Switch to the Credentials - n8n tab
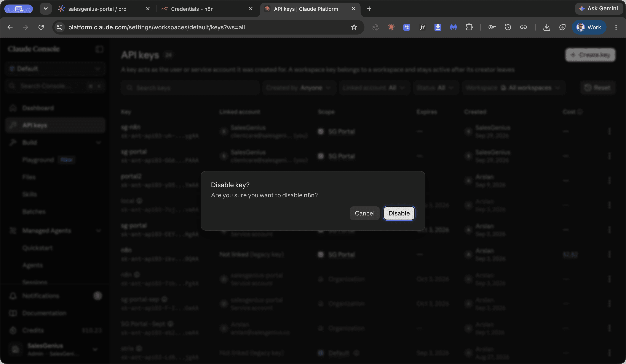 pos(192,9)
